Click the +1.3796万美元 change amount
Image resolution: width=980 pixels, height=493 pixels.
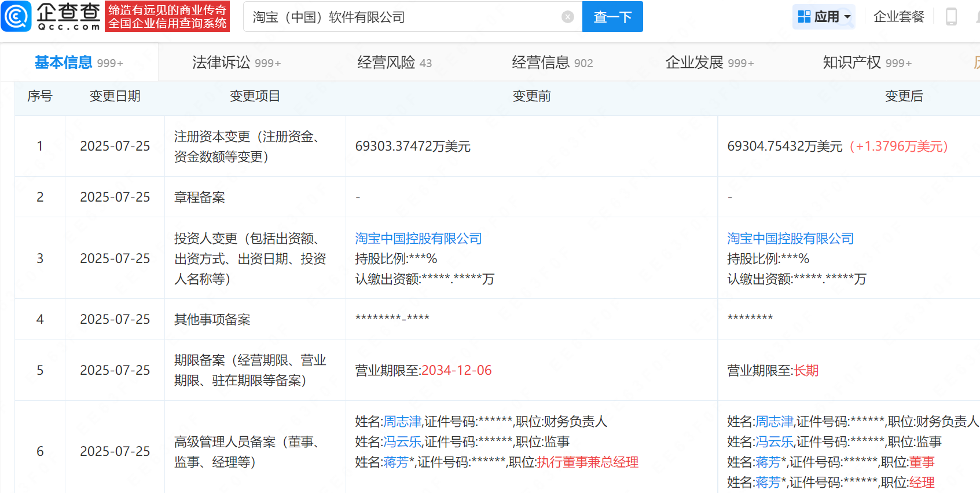point(898,147)
